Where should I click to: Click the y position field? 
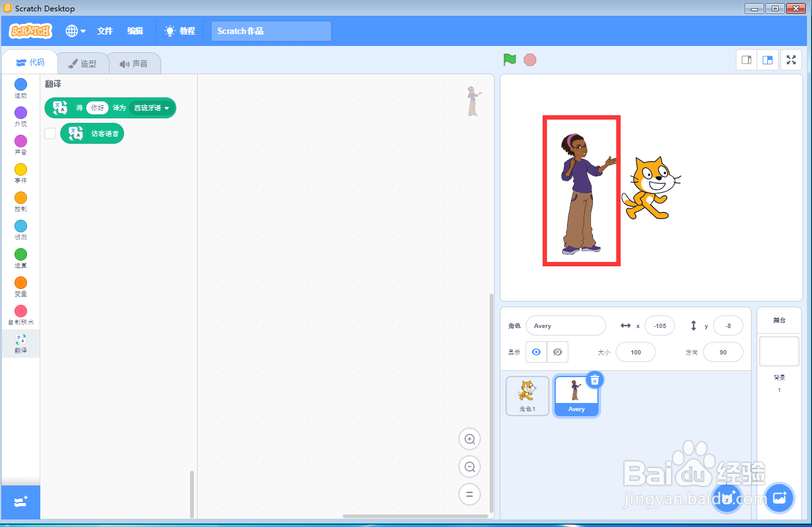pyautogui.click(x=728, y=326)
